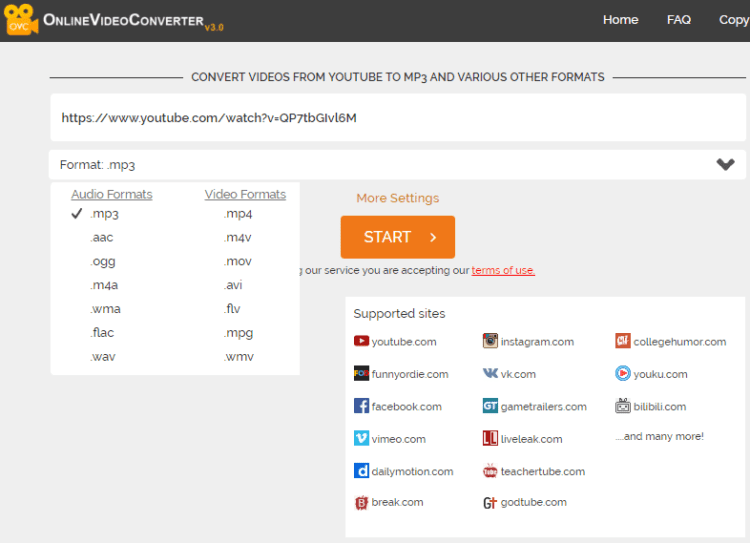750x543 pixels.
Task: Click the funnyordie.com icon
Action: [361, 374]
